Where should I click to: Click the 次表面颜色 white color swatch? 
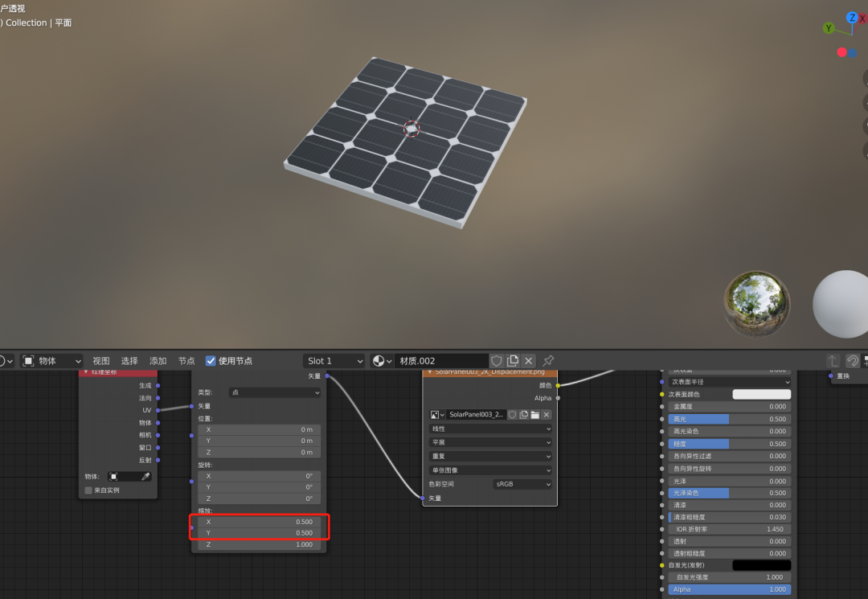[x=762, y=394]
